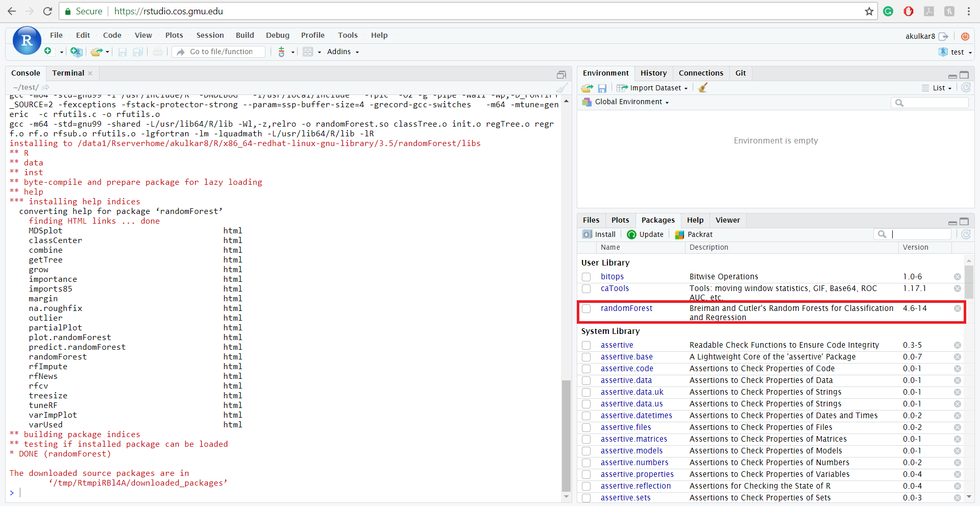Click the Packrat button in Packages pane
The image size is (980, 506).
[x=693, y=234]
